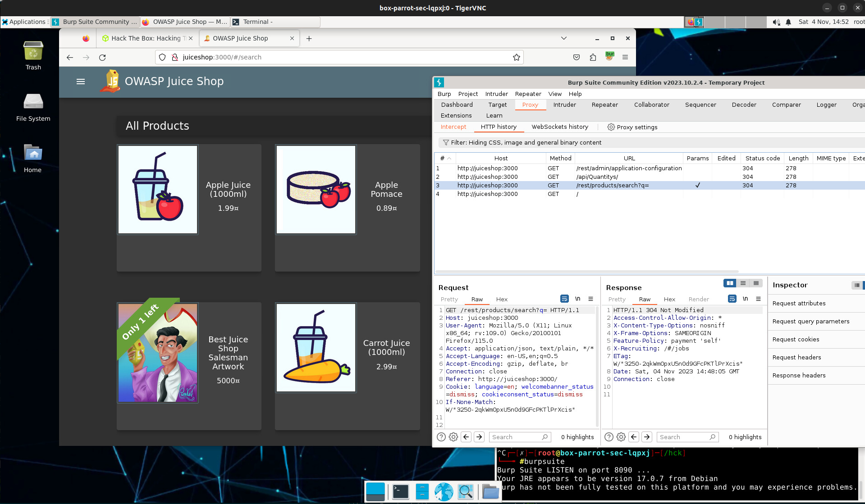The image size is (865, 504).
Task: Go to previous match in Request search
Action: (467, 437)
